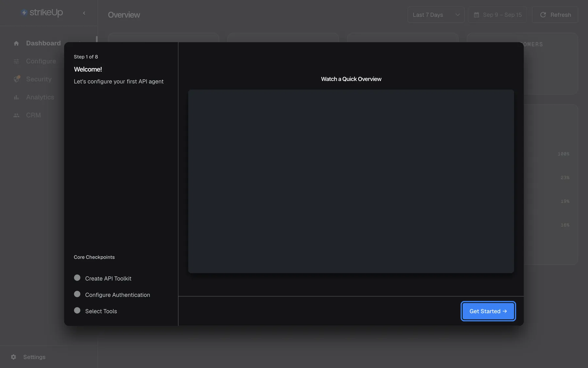Play the Quick Overview video panel
This screenshot has height=368, width=588.
[x=351, y=181]
